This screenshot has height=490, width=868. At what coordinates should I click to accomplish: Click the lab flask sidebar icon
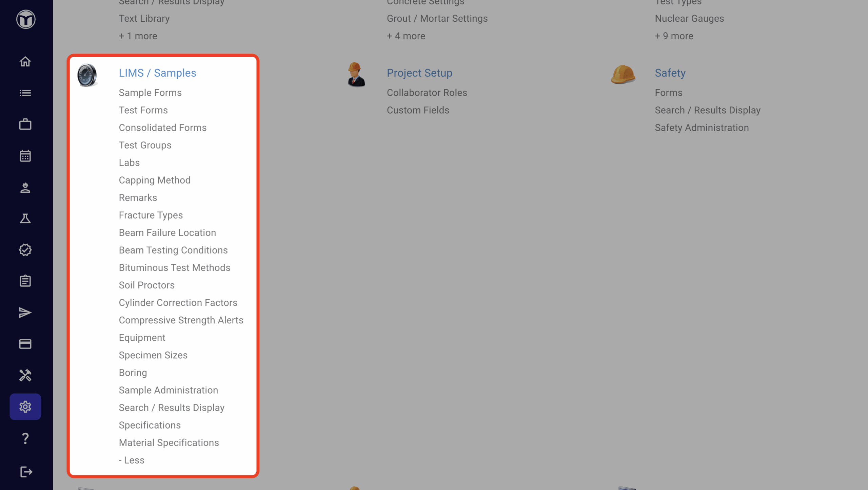click(25, 219)
